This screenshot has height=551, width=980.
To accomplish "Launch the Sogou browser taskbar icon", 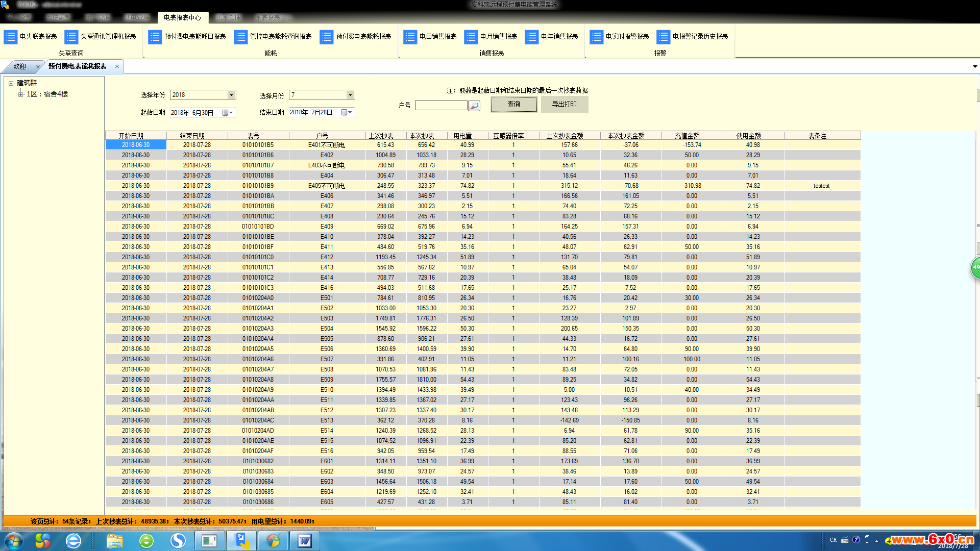I will [178, 541].
